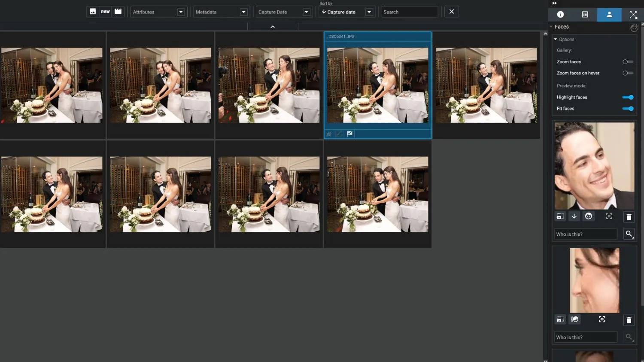Image resolution: width=644 pixels, height=362 pixels.
Task: Click the down arrow icon below the groom's face
Action: click(x=574, y=216)
